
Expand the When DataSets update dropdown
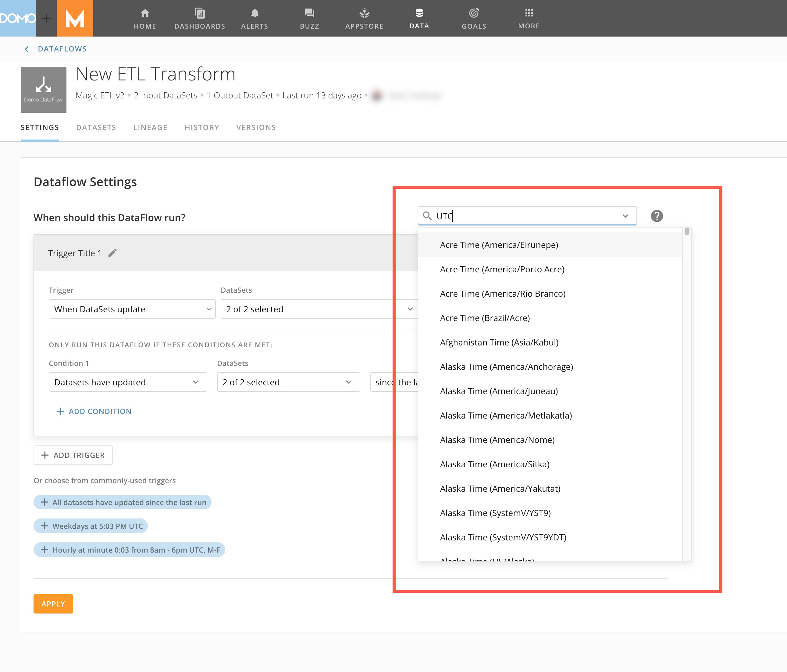(x=132, y=309)
